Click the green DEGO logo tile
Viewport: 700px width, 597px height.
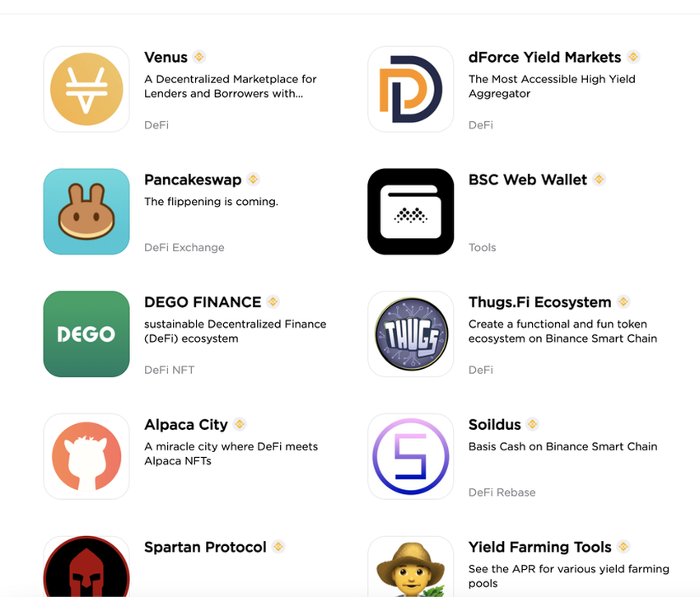(x=86, y=334)
